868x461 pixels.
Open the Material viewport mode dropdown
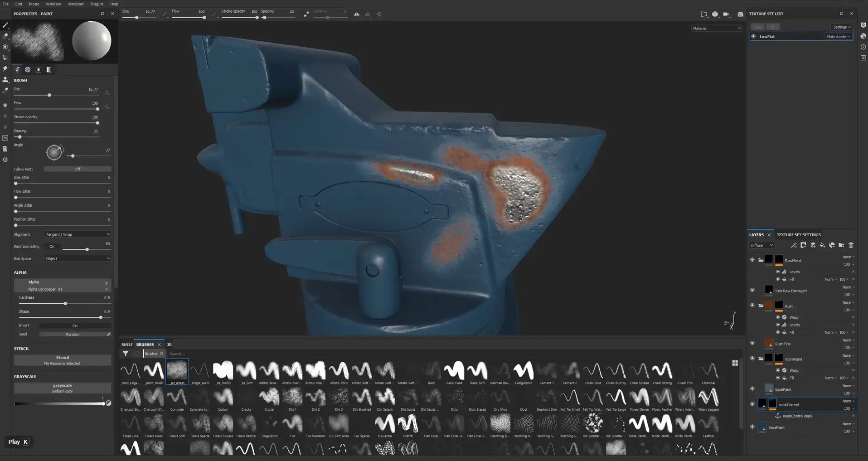pos(716,28)
